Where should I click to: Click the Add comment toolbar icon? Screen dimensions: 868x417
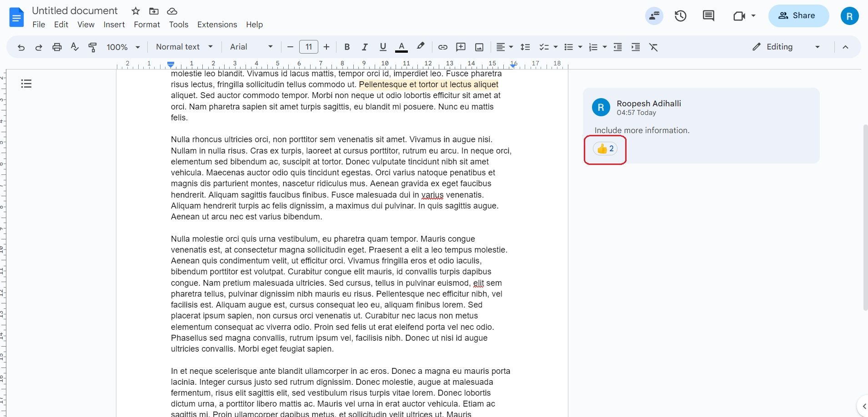(461, 47)
